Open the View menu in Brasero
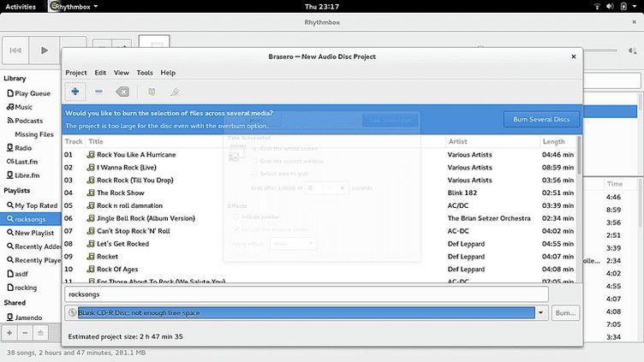Viewport: 644px width, 362px height. [x=121, y=73]
